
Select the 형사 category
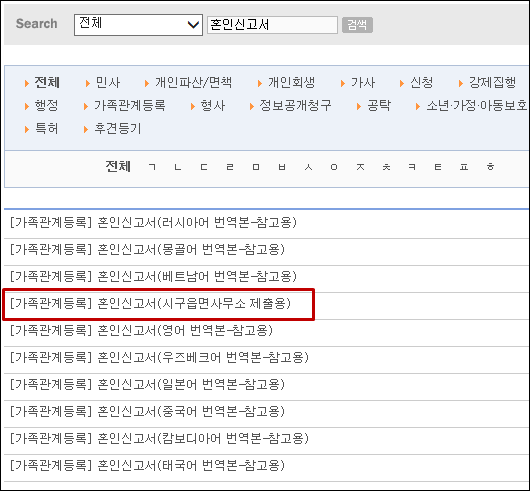tap(213, 105)
